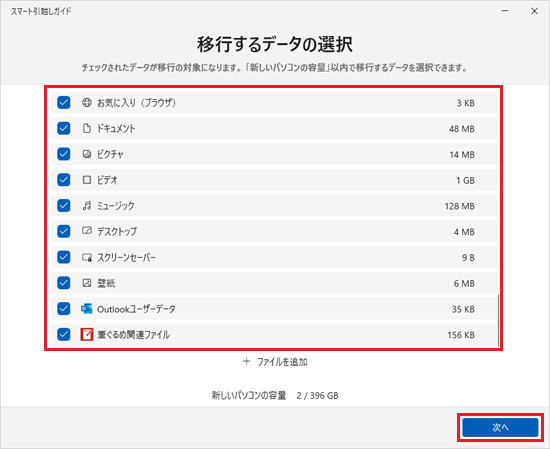Click the 新しいパソコンの容量 label
The height and width of the screenshot is (449, 550).
tap(249, 395)
